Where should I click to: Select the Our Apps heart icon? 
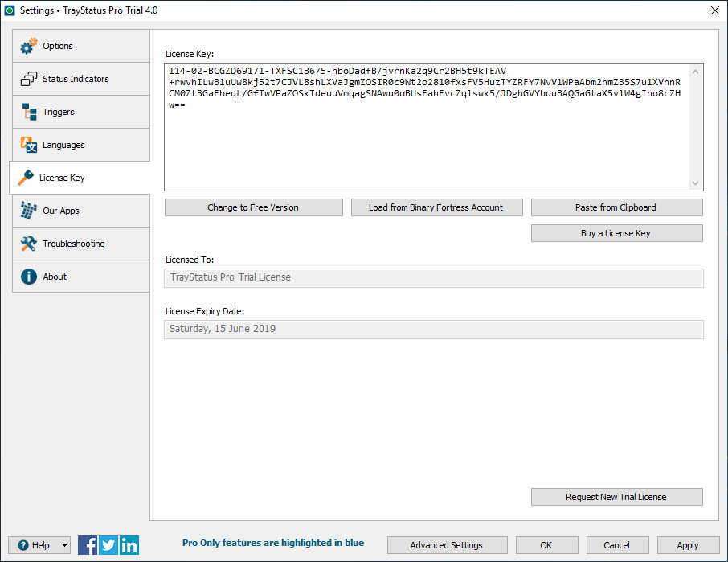pos(29,211)
